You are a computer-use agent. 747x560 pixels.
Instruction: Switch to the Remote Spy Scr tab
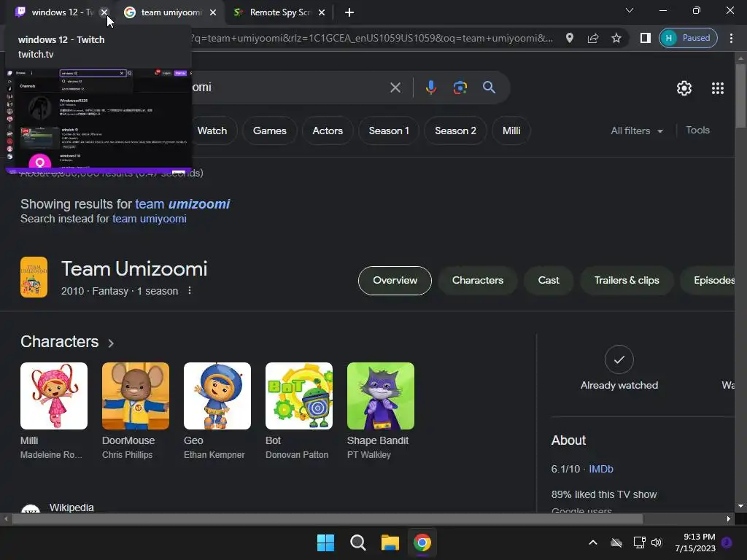pyautogui.click(x=273, y=12)
